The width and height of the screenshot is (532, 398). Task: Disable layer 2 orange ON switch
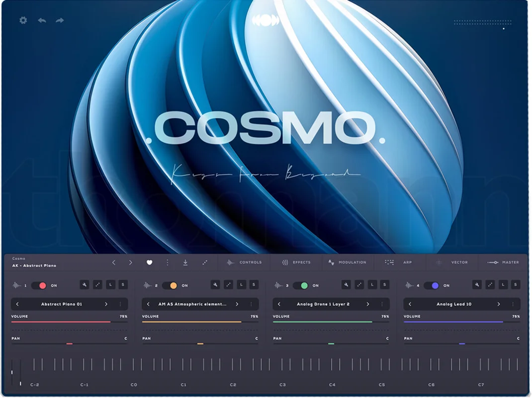170,286
